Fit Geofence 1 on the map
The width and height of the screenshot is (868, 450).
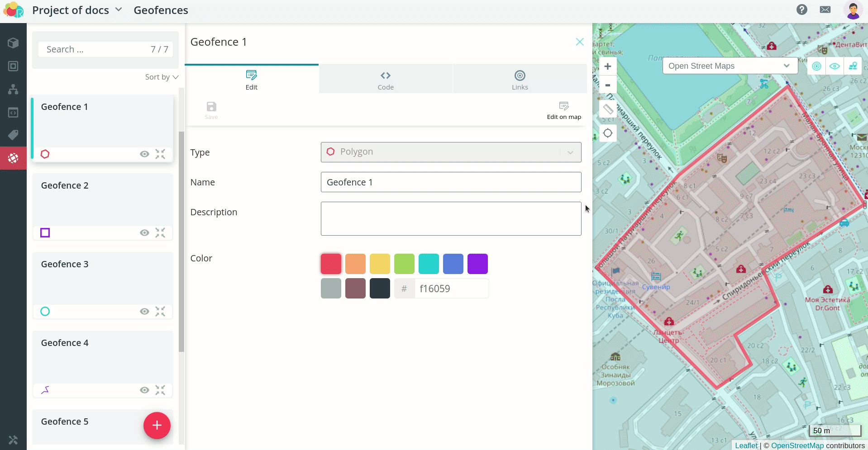click(160, 154)
